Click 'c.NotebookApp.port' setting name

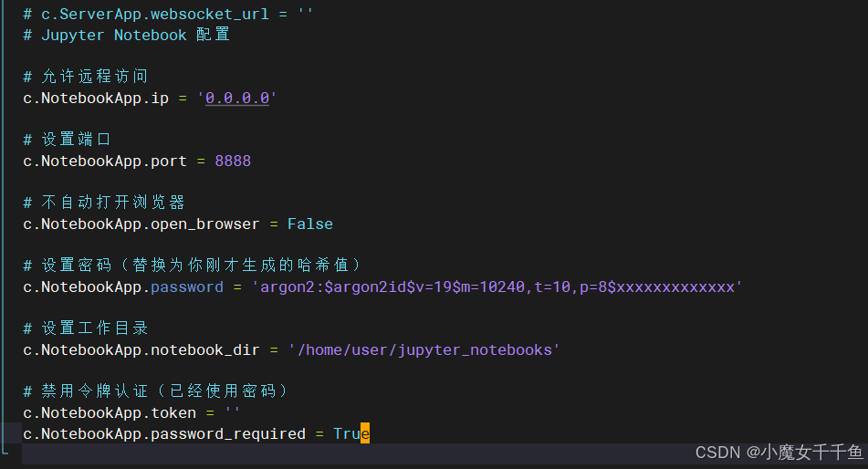tap(105, 162)
